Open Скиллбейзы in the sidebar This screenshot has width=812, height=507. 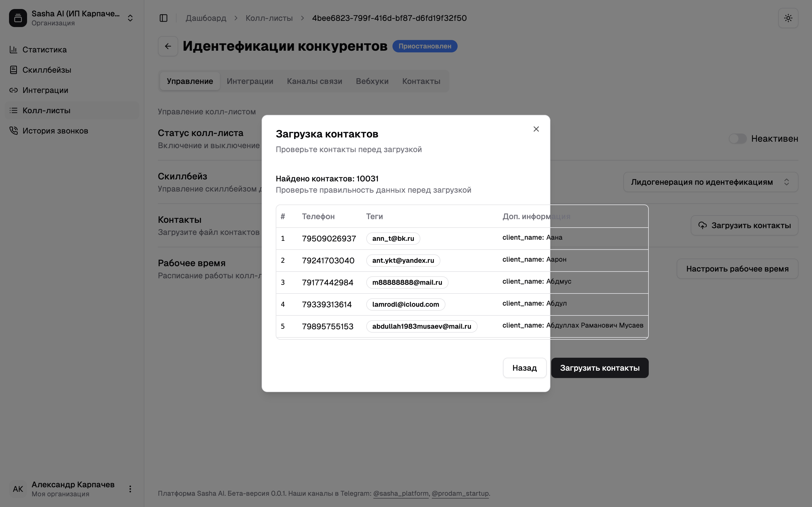click(47, 70)
